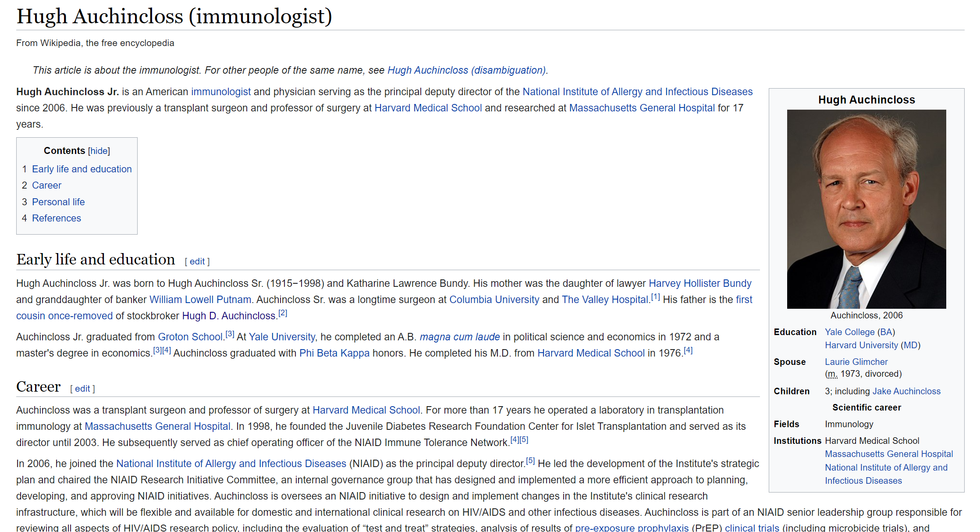Select the article title heading text

click(174, 17)
